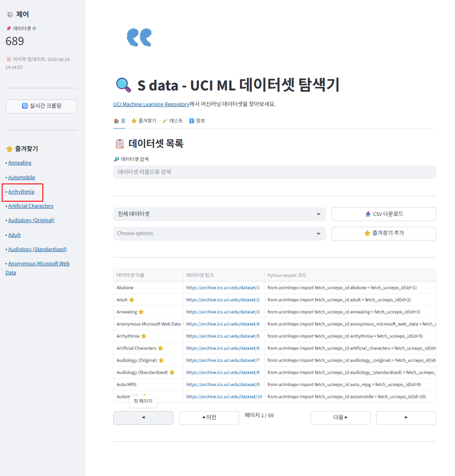This screenshot has width=455, height=476.
Task: Click the star next to Artificial Characters row
Action: pyautogui.click(x=160, y=348)
